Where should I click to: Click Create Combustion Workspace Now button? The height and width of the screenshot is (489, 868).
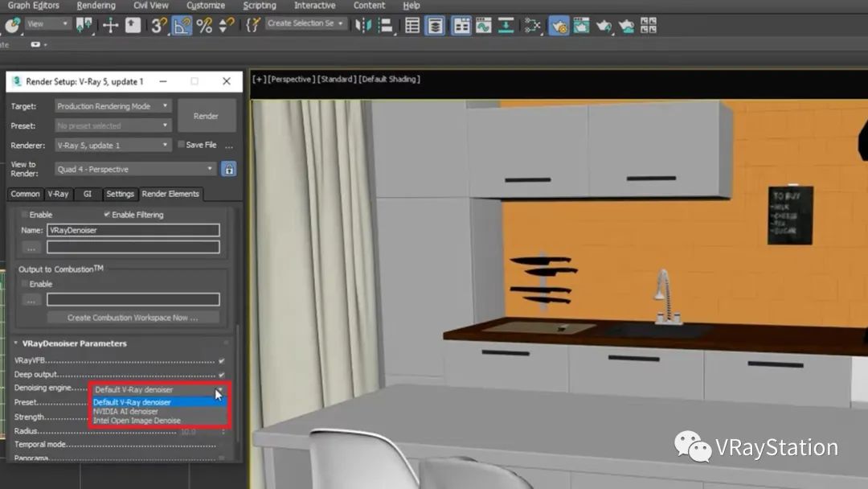pos(133,318)
